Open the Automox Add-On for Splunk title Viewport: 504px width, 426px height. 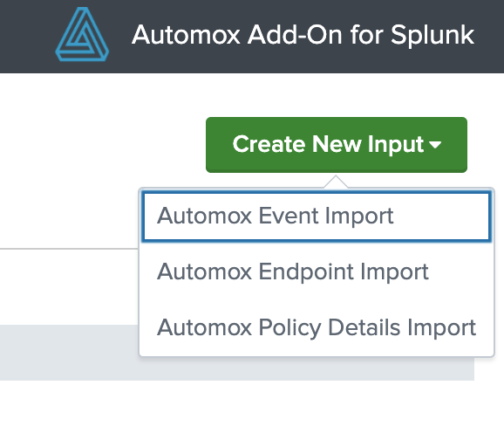click(303, 35)
